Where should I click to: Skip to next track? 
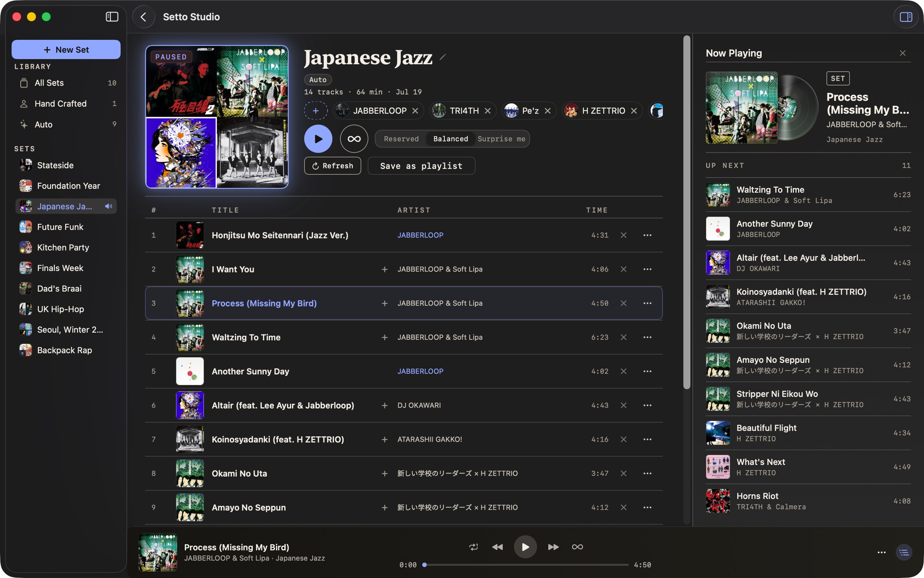(x=553, y=547)
